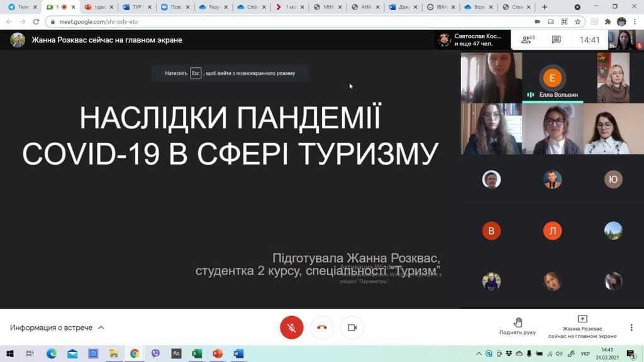Click the Святослав participants summary at top

(x=472, y=40)
